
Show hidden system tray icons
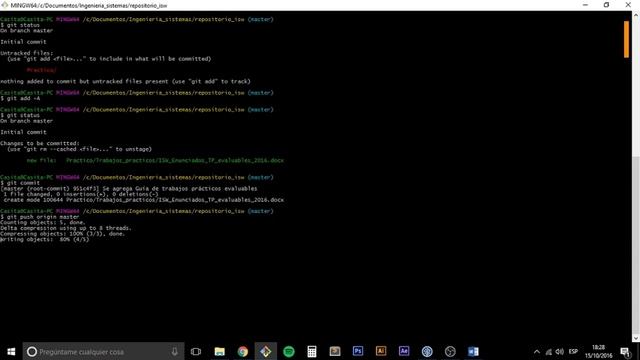(537, 352)
